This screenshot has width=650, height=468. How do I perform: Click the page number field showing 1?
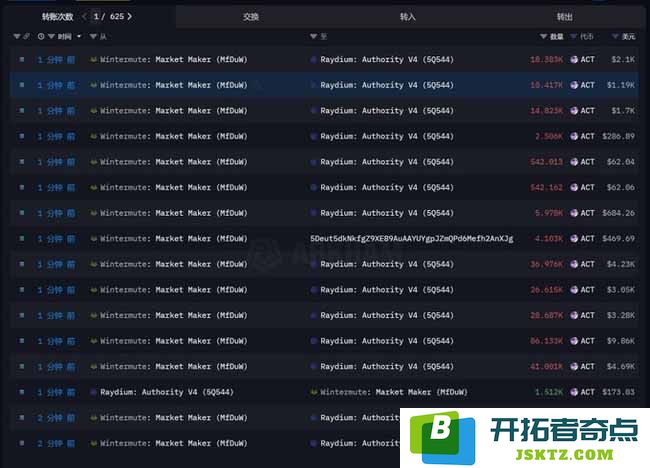pos(96,16)
